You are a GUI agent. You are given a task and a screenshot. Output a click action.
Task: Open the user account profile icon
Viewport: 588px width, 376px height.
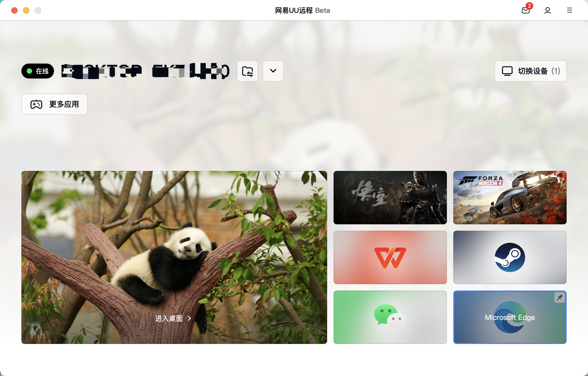(548, 10)
